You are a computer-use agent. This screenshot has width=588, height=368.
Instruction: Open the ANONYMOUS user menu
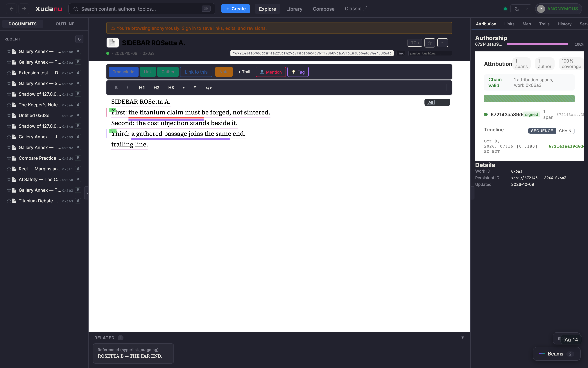(x=558, y=9)
